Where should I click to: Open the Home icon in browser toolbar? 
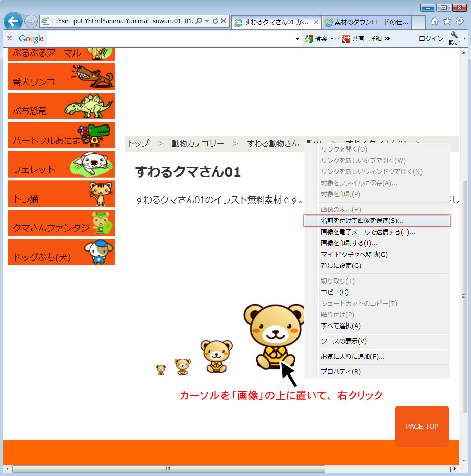click(x=434, y=21)
